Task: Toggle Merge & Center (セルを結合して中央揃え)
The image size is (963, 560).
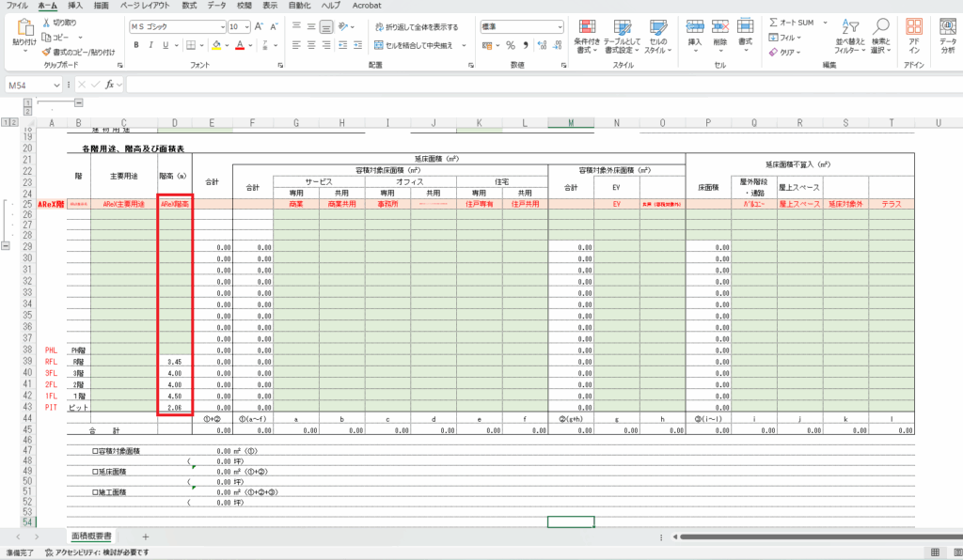Action: (414, 45)
